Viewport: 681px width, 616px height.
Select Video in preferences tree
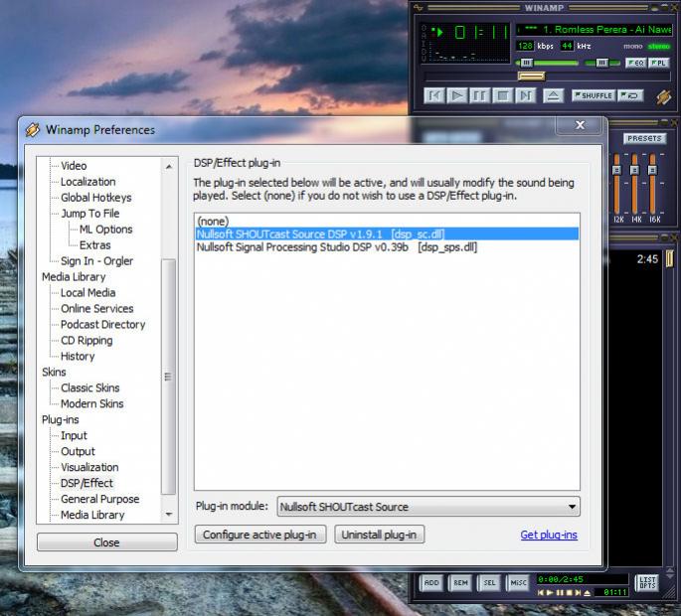point(74,165)
